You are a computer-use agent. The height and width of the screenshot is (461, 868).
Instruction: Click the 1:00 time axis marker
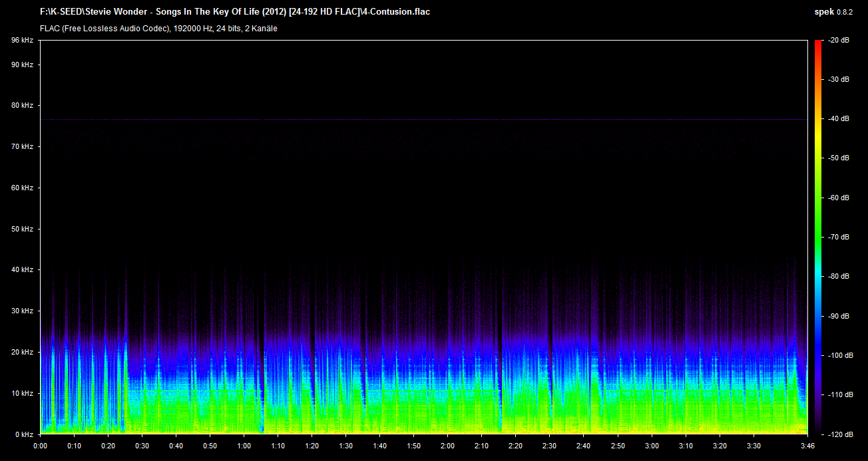click(x=244, y=446)
